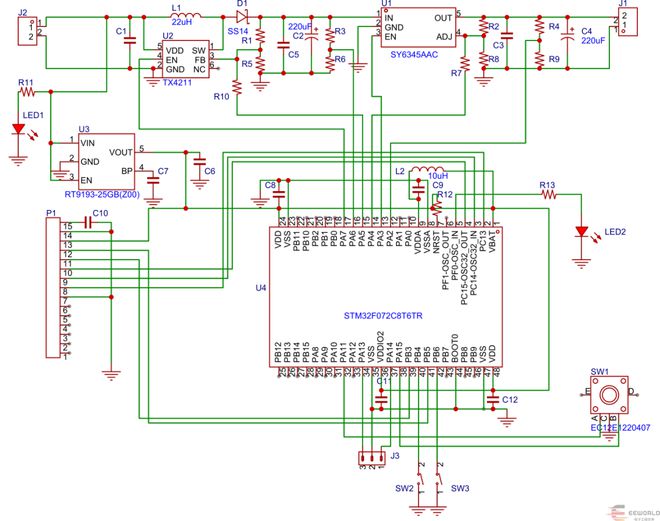Click the NRST pin label on U4

(x=436, y=242)
